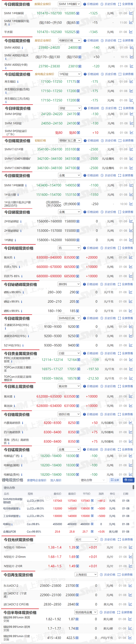Open the 恒邦高纯金属 dropdown in semiconductor section
Viewport: 136px width, 644px height.
pyautogui.click(x=86, y=612)
